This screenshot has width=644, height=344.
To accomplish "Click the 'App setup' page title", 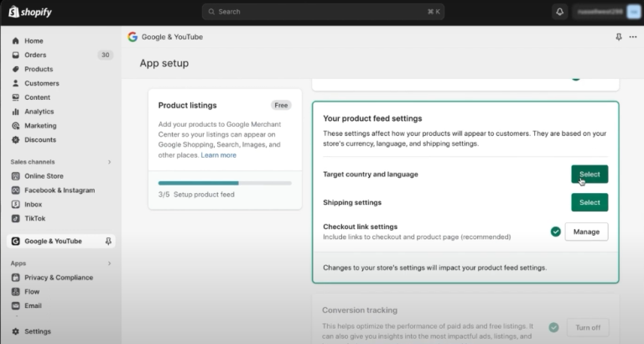I will tap(164, 63).
